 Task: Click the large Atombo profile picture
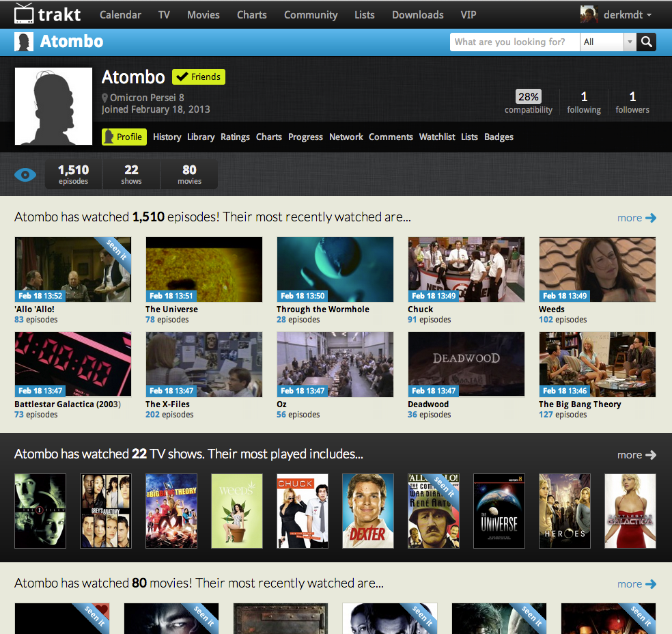pos(53,107)
